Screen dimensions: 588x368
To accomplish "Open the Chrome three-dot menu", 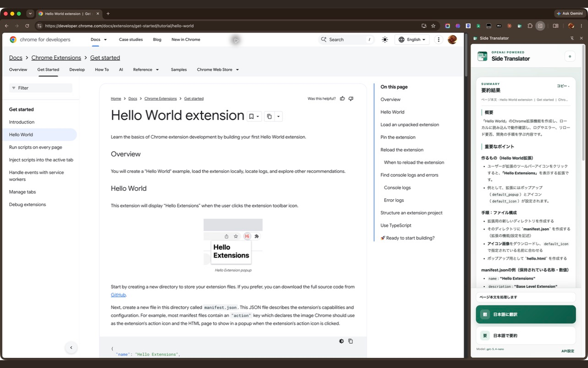I will coord(582,26).
